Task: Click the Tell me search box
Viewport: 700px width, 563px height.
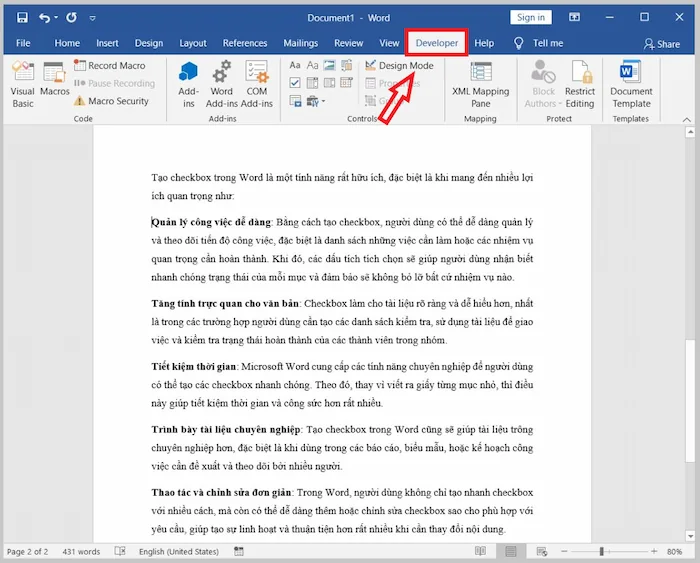Action: tap(539, 43)
